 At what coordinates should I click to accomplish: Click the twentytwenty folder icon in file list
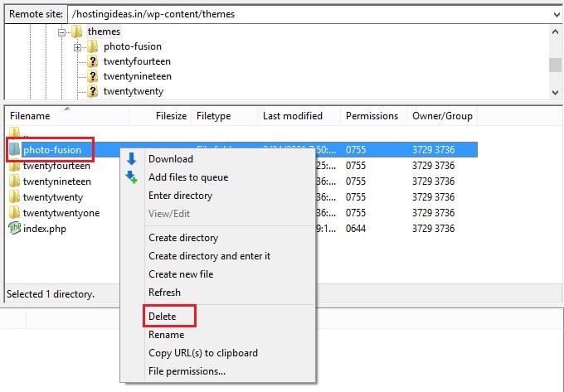(14, 197)
